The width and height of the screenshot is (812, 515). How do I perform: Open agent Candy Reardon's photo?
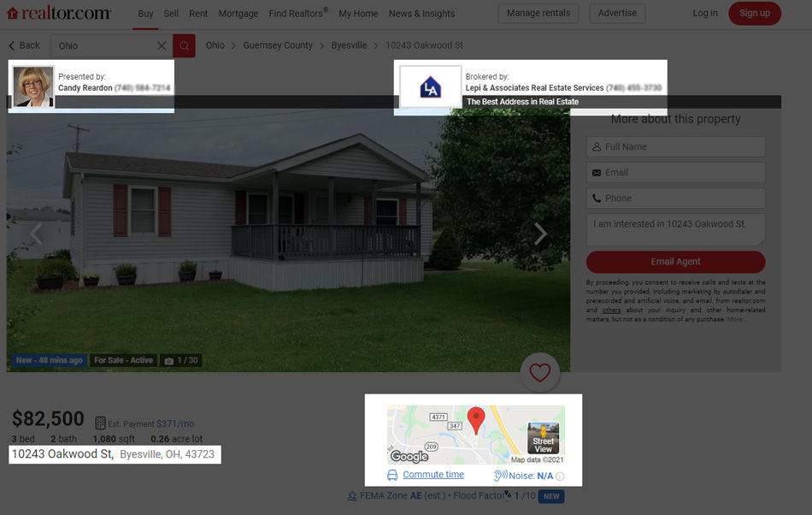tap(33, 86)
